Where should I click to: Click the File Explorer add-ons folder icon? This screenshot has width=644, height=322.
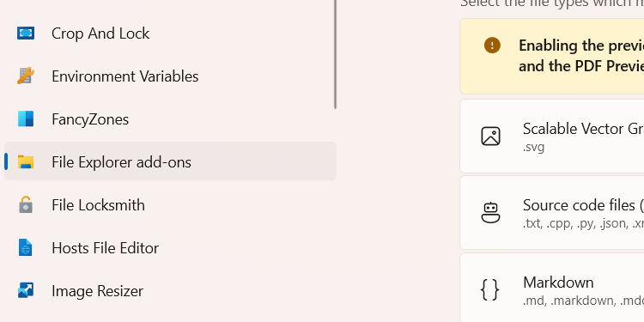[26, 161]
